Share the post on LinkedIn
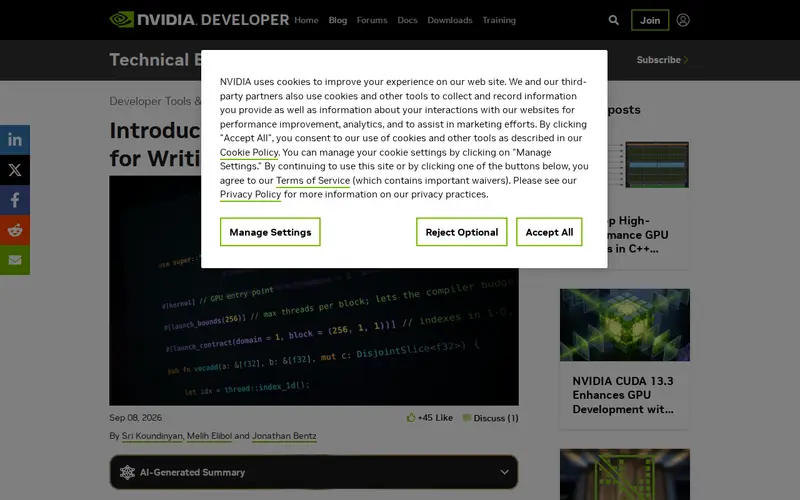Viewport: 800px width, 500px height. coord(15,140)
